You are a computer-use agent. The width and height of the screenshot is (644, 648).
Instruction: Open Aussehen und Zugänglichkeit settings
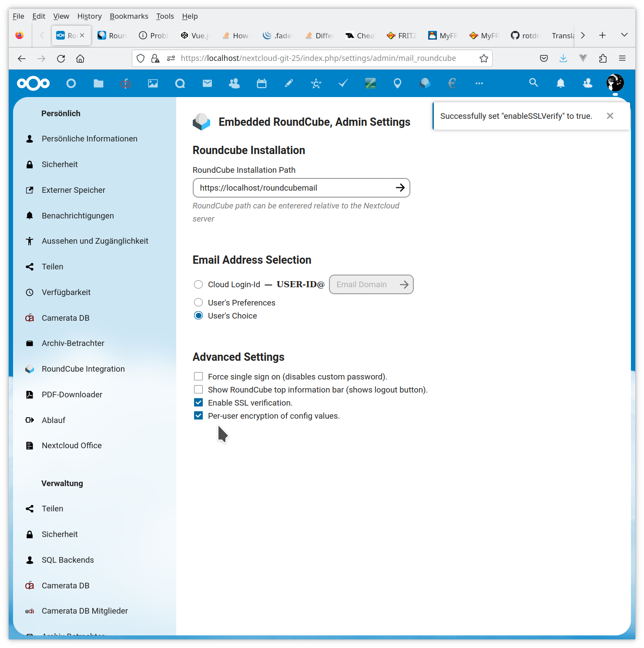pos(95,241)
